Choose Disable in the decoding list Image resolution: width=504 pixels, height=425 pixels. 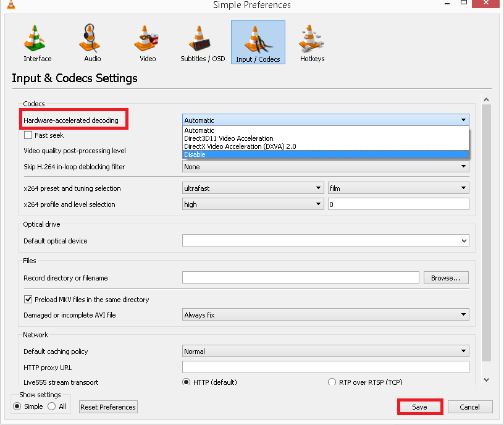pyautogui.click(x=325, y=154)
